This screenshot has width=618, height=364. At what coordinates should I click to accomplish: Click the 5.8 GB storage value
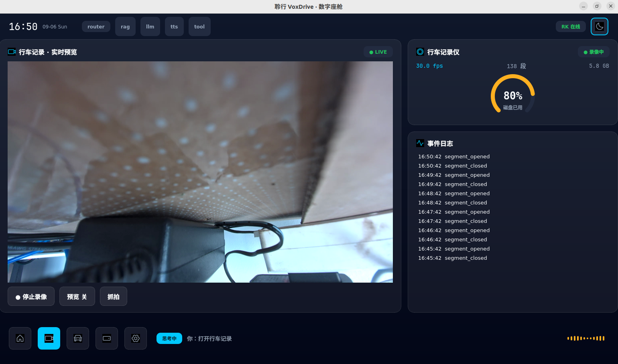click(x=599, y=66)
